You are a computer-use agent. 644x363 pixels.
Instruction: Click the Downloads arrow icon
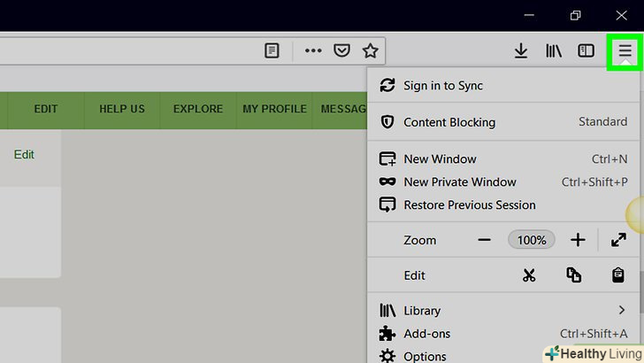tap(521, 51)
